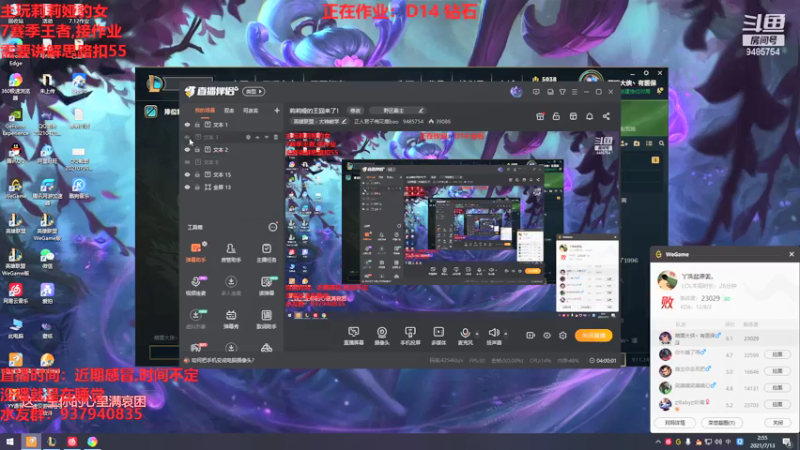Viewport: 800px width, 450px height.
Task: Toggle visibility eye of 文本 2
Action: pos(187,149)
